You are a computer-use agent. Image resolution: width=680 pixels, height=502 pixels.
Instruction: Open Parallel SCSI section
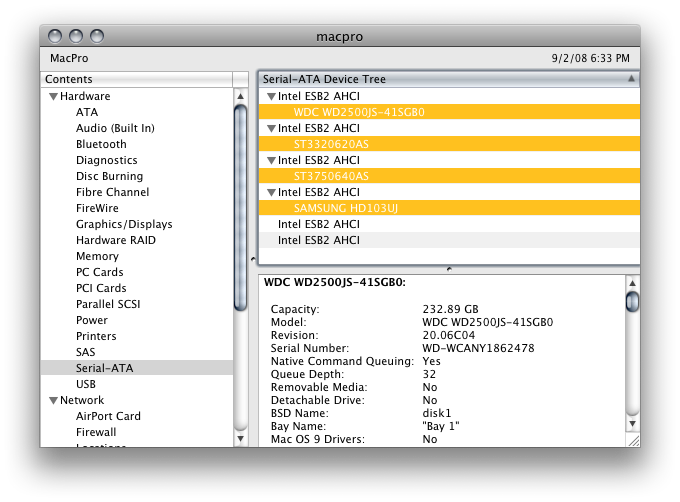point(108,304)
